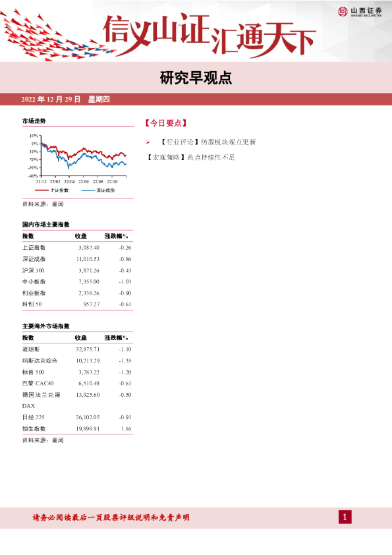This screenshot has height=555, width=392.
Task: Click the market trend line chart
Action: 78,159
